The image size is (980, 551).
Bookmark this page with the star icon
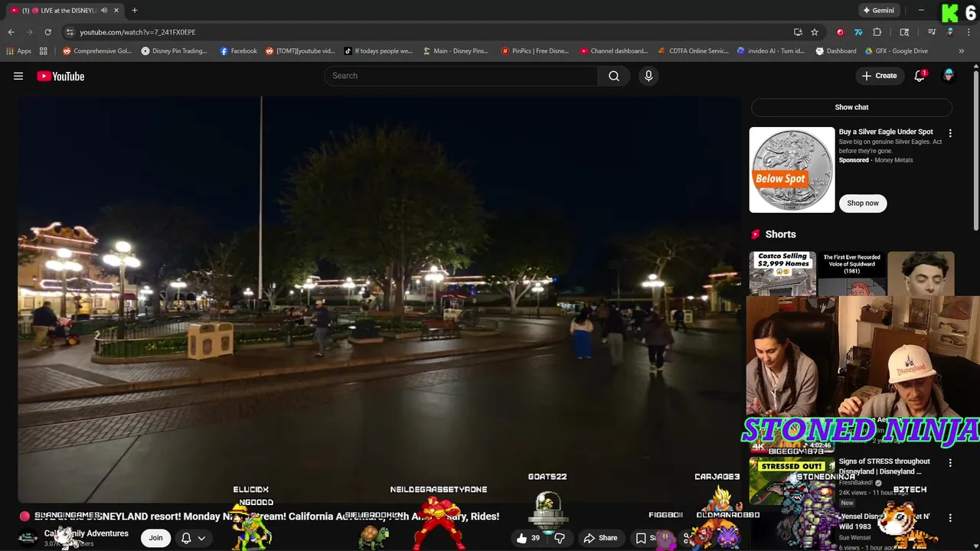[x=815, y=32]
